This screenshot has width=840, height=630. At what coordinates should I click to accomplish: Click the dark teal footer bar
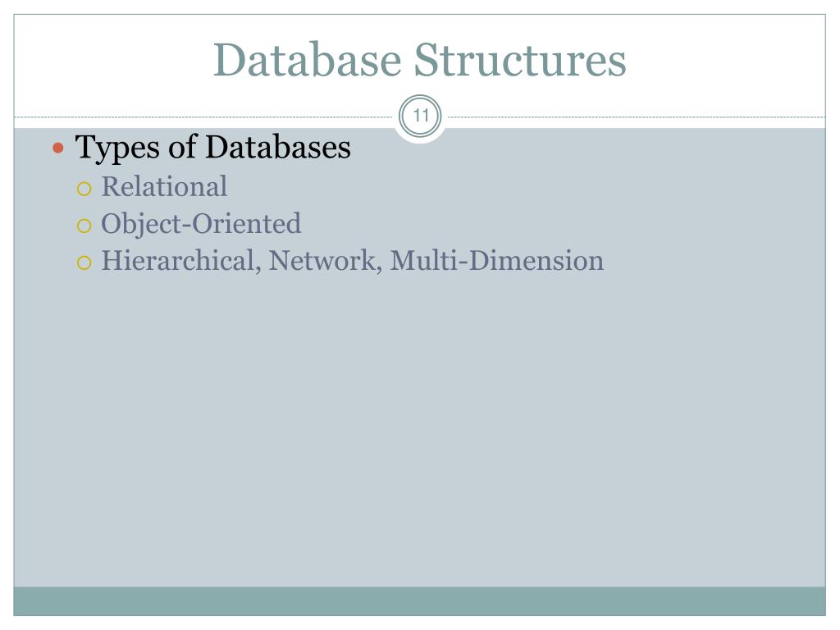[419, 601]
